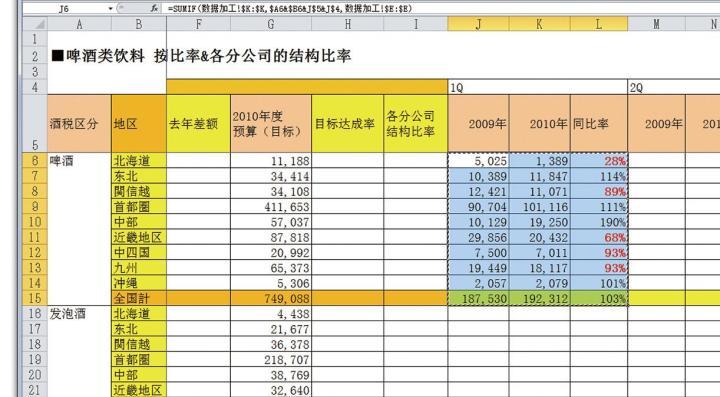Screen dimensions: 720x397
Task: Select column H header
Action: [x=348, y=24]
